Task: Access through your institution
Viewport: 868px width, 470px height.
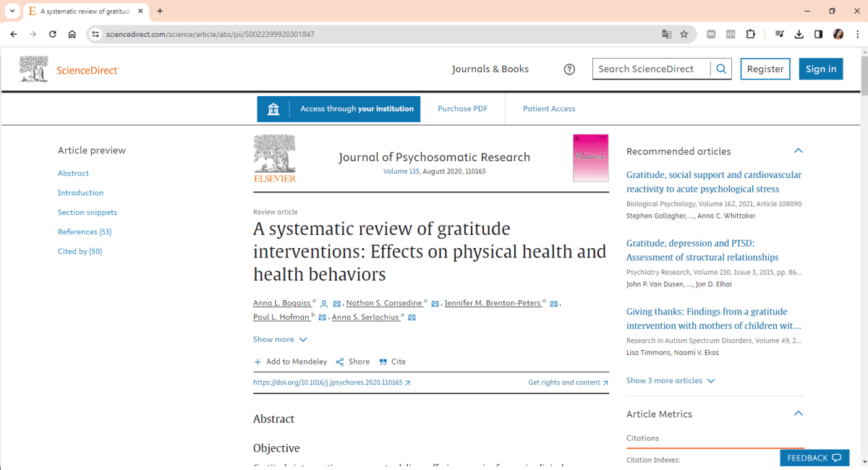Action: pyautogui.click(x=339, y=108)
